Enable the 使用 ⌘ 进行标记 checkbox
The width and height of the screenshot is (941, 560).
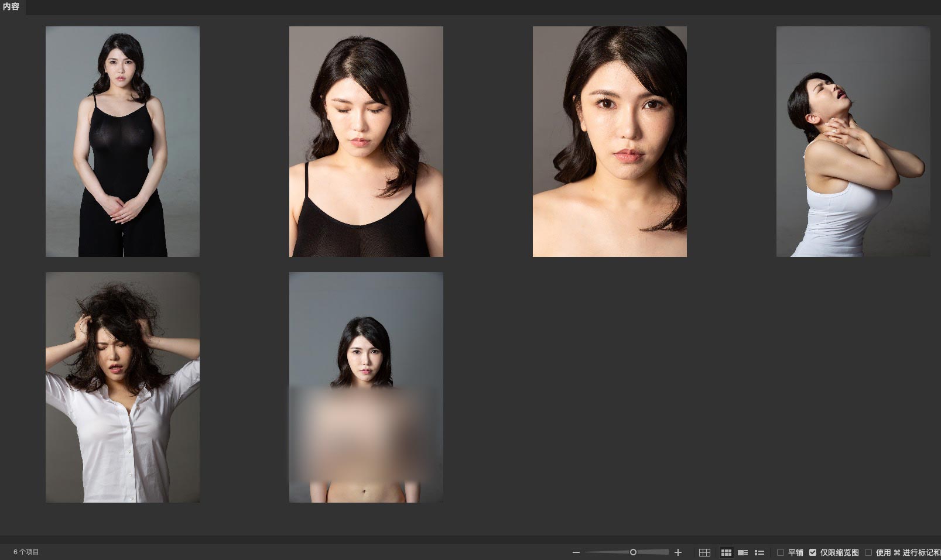point(868,552)
